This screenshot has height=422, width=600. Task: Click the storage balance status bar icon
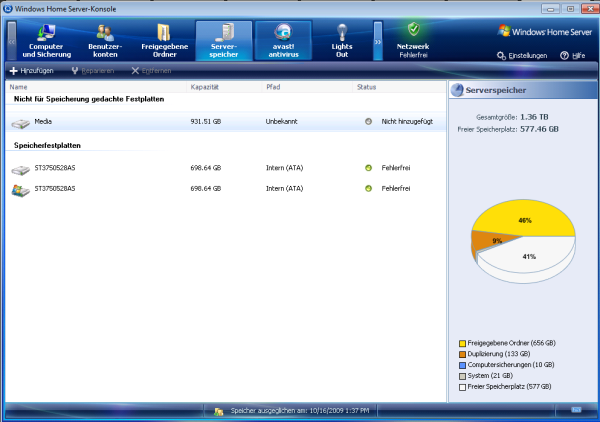click(x=218, y=412)
